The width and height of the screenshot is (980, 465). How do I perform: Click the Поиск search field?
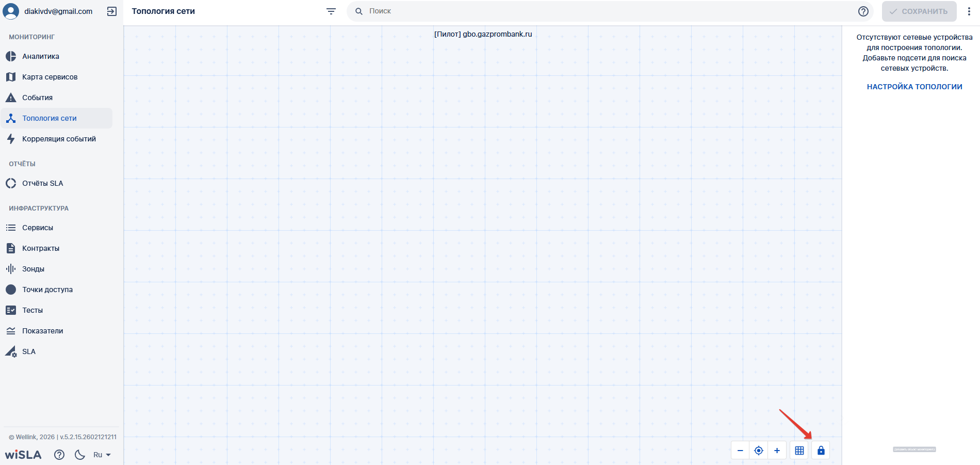click(x=609, y=11)
